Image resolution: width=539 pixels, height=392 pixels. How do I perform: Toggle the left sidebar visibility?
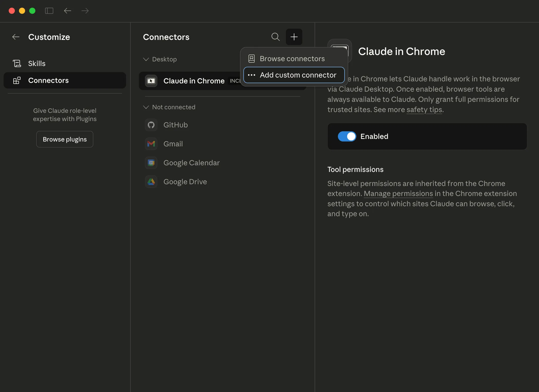pos(49,11)
